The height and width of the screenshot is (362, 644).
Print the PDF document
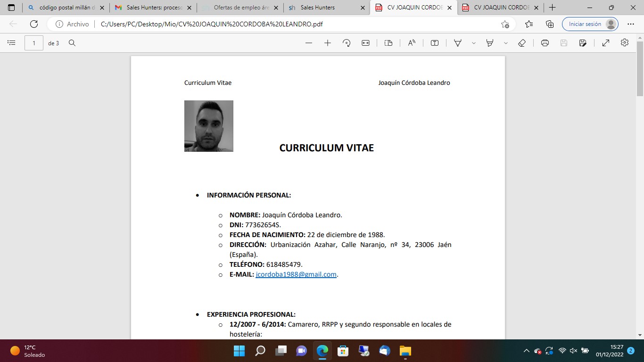[545, 43]
